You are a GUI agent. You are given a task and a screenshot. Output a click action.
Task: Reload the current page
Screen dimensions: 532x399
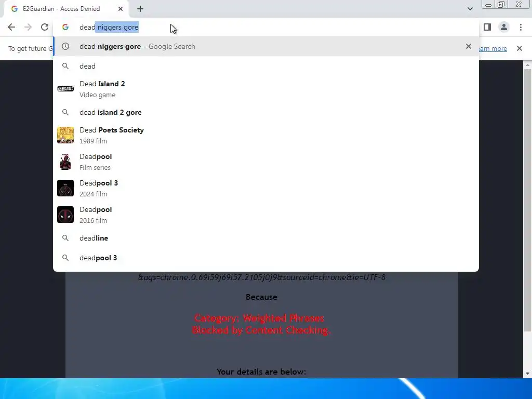coord(45,27)
